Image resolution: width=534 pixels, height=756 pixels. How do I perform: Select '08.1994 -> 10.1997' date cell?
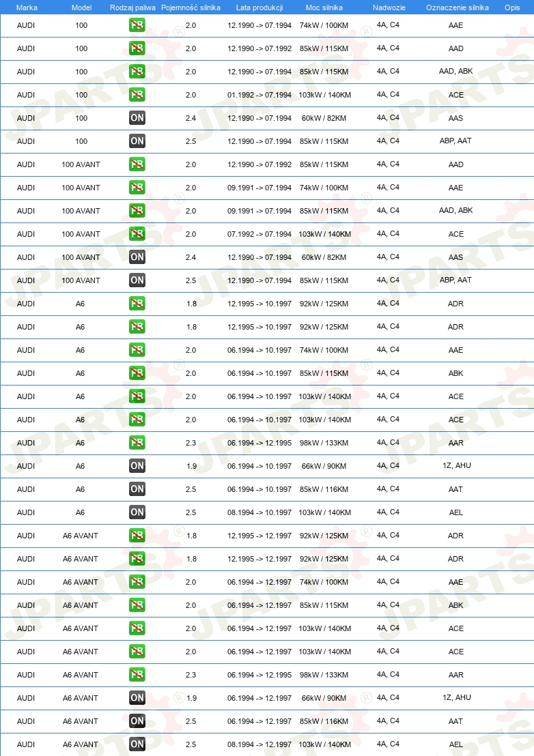pyautogui.click(x=259, y=512)
